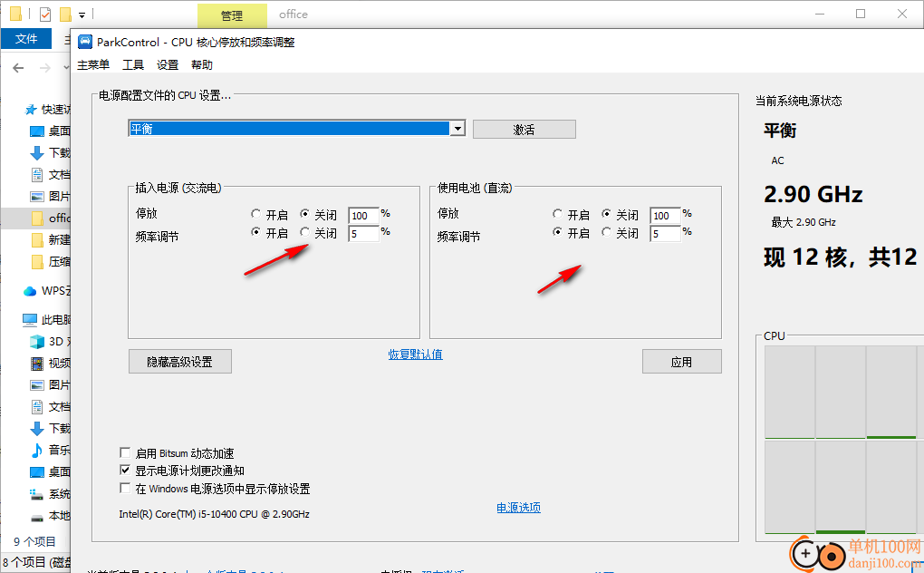Click the 音乐 note icon in sidebar
The width and height of the screenshot is (924, 573).
click(x=36, y=451)
